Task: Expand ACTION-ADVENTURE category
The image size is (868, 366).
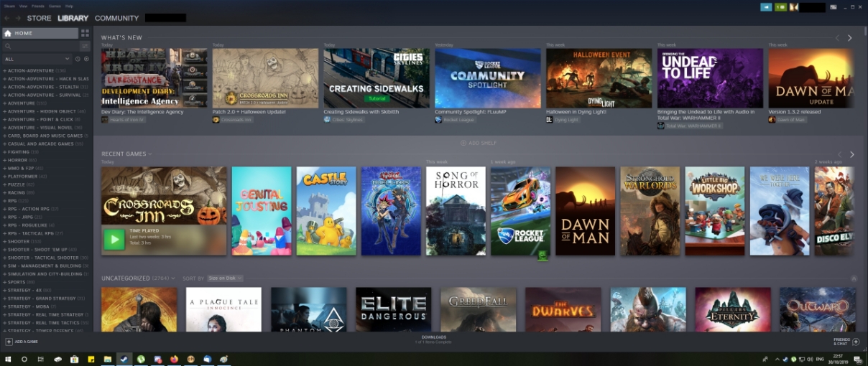Action: 35,70
